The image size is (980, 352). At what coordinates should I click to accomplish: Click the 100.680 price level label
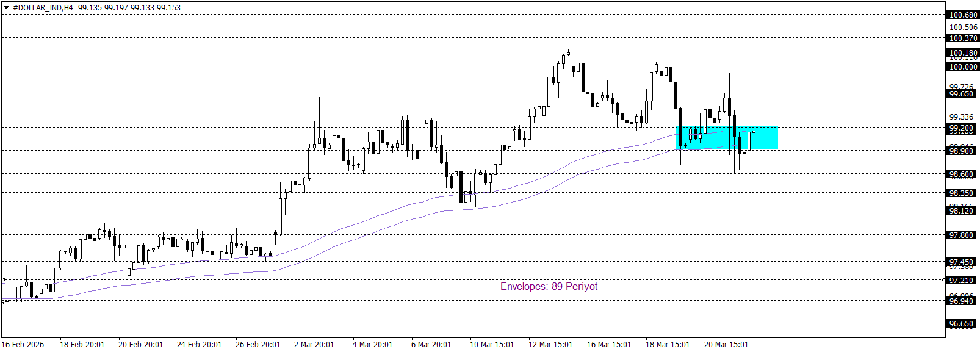[963, 15]
